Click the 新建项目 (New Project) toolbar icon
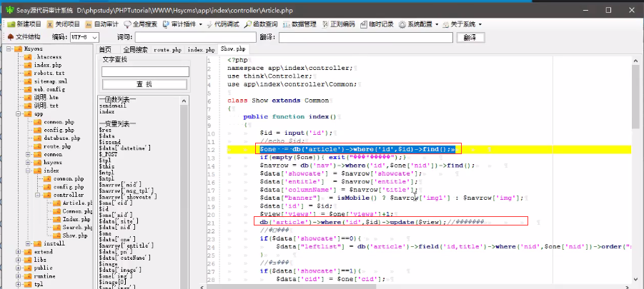The height and width of the screenshot is (289, 644). (x=21, y=24)
